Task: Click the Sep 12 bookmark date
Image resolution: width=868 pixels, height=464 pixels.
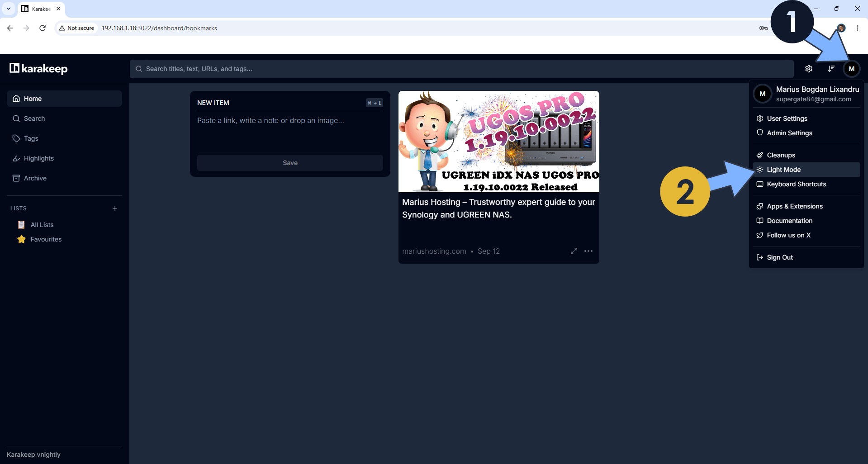Action: click(489, 251)
